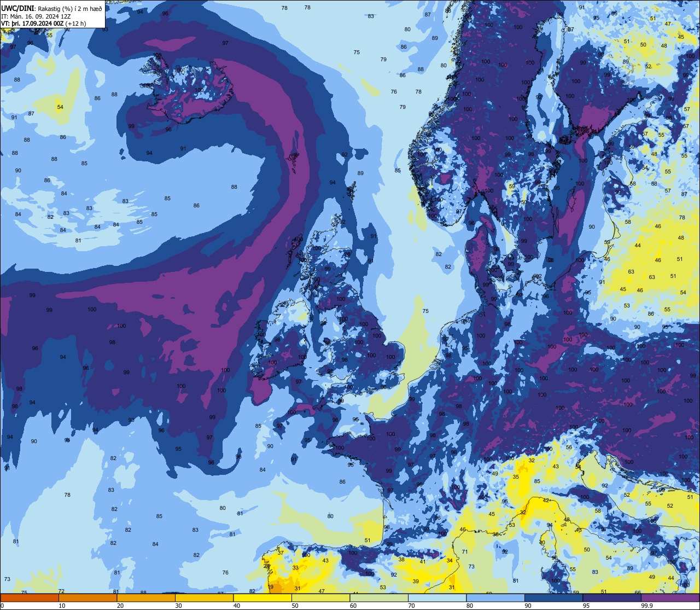Click the '35' humidity value on the map
700x610 pixels.
coord(516,477)
